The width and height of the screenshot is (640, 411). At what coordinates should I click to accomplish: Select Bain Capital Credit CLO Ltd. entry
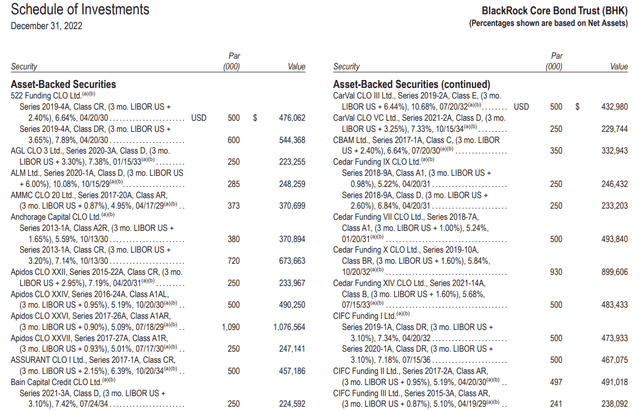[x=63, y=382]
